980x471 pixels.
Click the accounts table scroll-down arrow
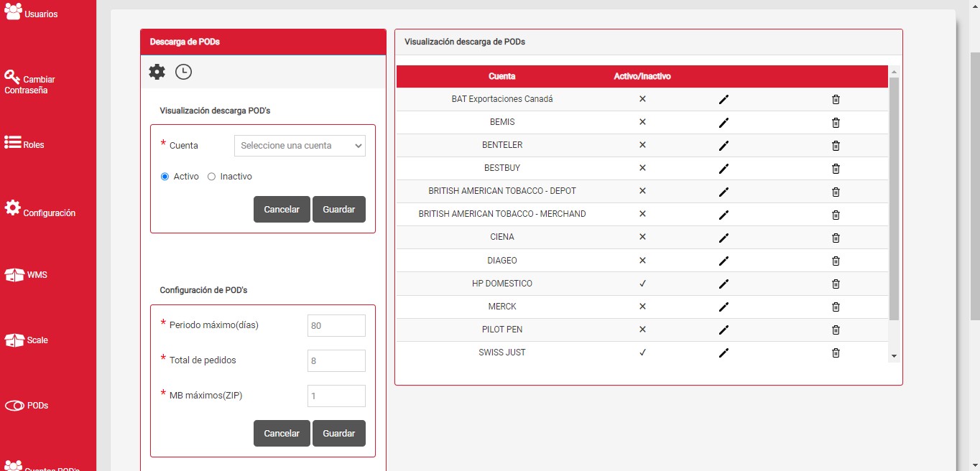coord(894,356)
